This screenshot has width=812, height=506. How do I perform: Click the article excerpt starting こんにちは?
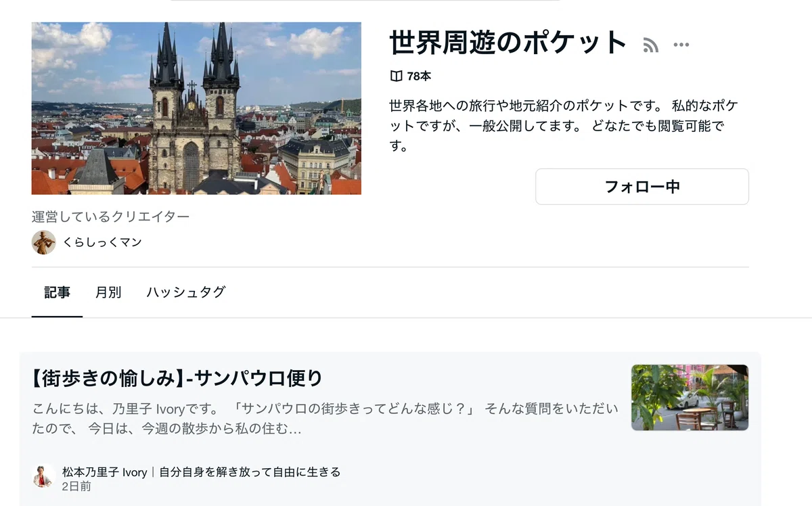(x=325, y=419)
